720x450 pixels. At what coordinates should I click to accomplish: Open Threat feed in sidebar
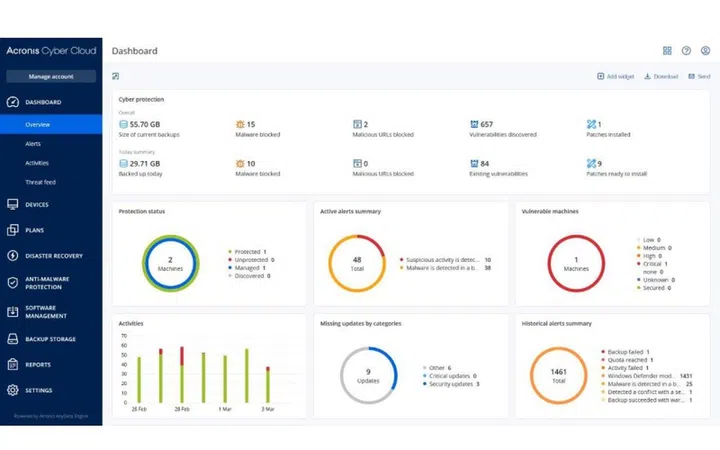click(40, 182)
